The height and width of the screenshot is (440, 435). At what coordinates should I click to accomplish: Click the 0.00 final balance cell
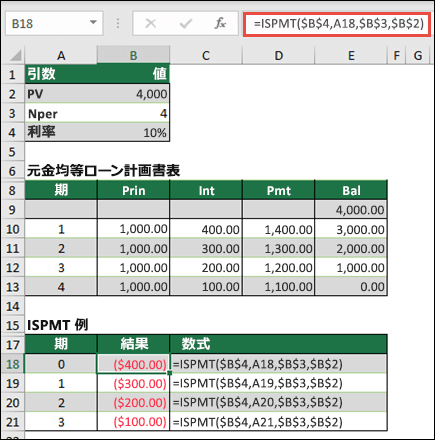351,287
